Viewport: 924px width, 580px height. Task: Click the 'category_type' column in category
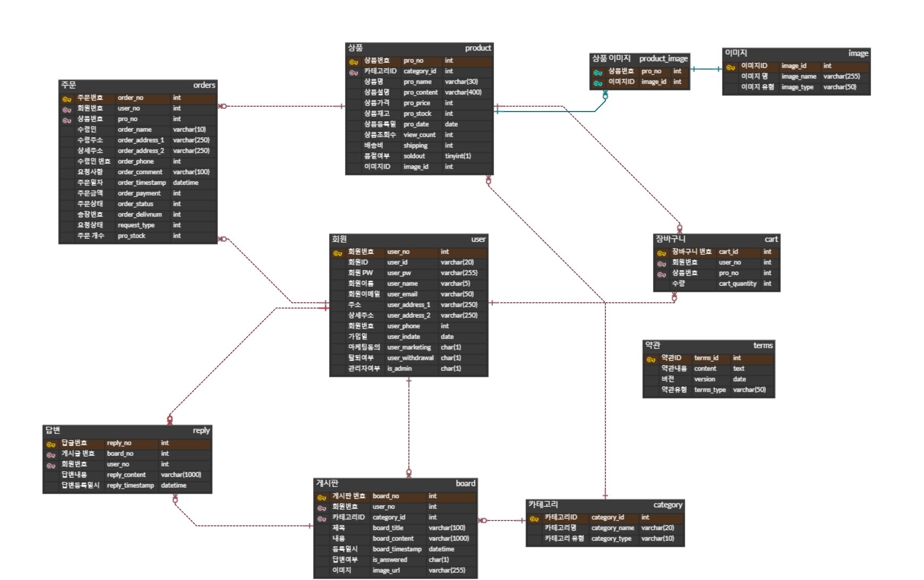point(611,539)
